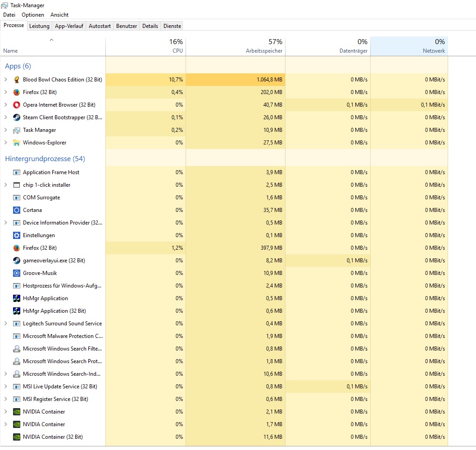The height and width of the screenshot is (450, 476).
Task: Select the Microsoft Windows Search Prot... row
Action: 224,361
